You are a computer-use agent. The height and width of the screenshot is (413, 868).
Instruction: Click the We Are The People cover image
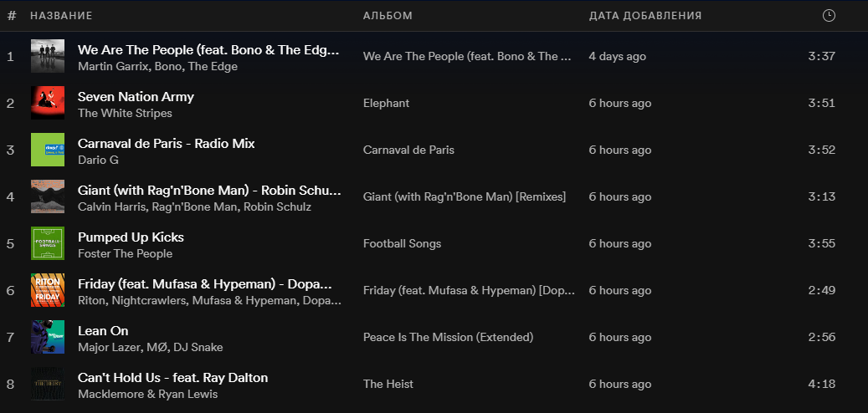click(x=48, y=56)
